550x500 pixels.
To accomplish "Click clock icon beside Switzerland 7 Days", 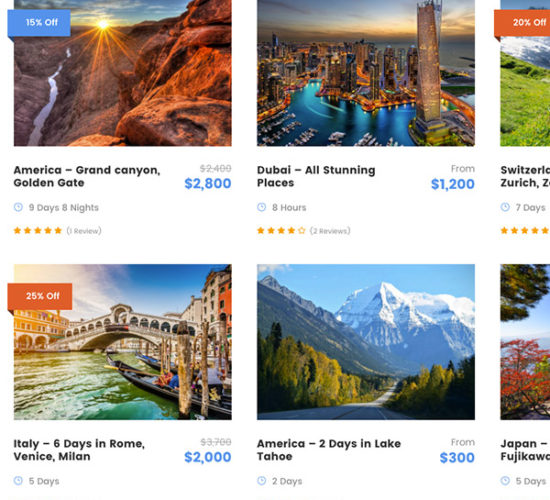I will point(505,207).
